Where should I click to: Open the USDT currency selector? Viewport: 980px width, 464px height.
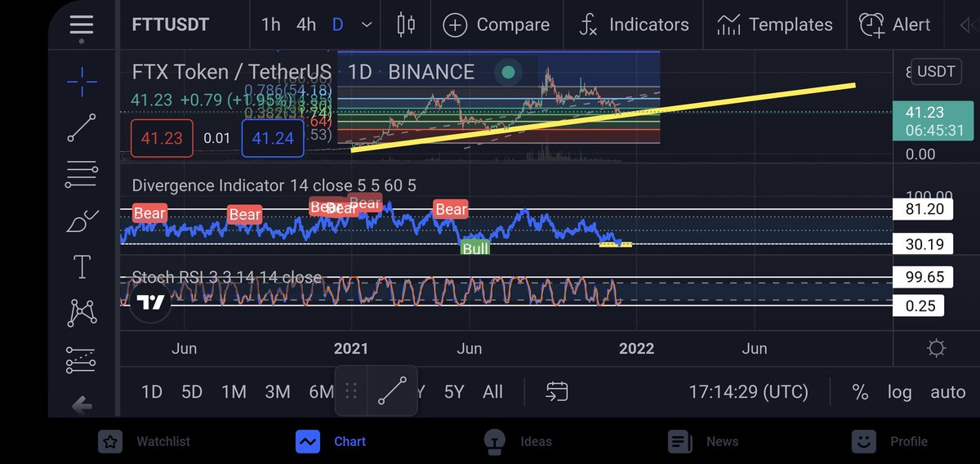click(x=935, y=71)
